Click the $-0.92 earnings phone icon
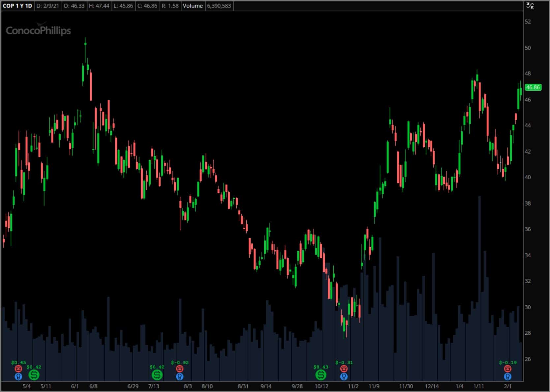The height and width of the screenshot is (392, 550). (x=179, y=369)
